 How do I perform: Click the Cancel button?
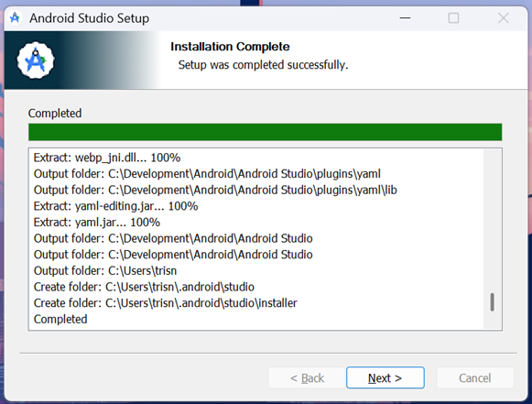pos(475,377)
